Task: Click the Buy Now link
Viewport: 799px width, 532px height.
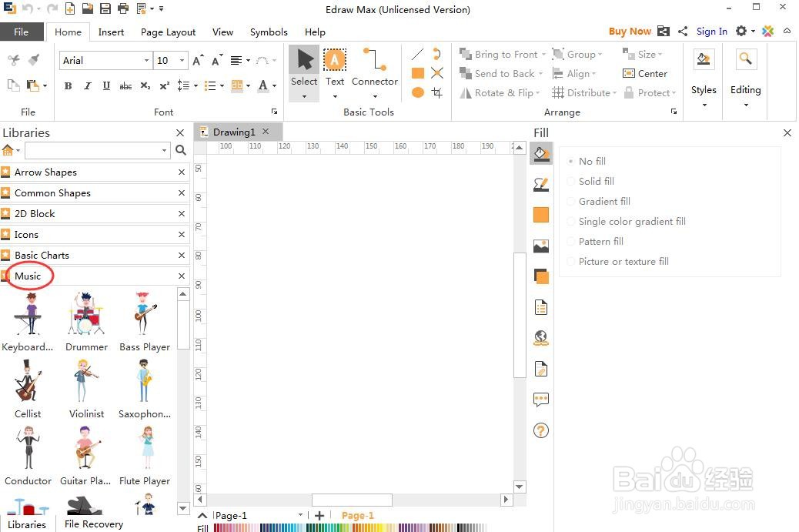Action: [x=630, y=31]
